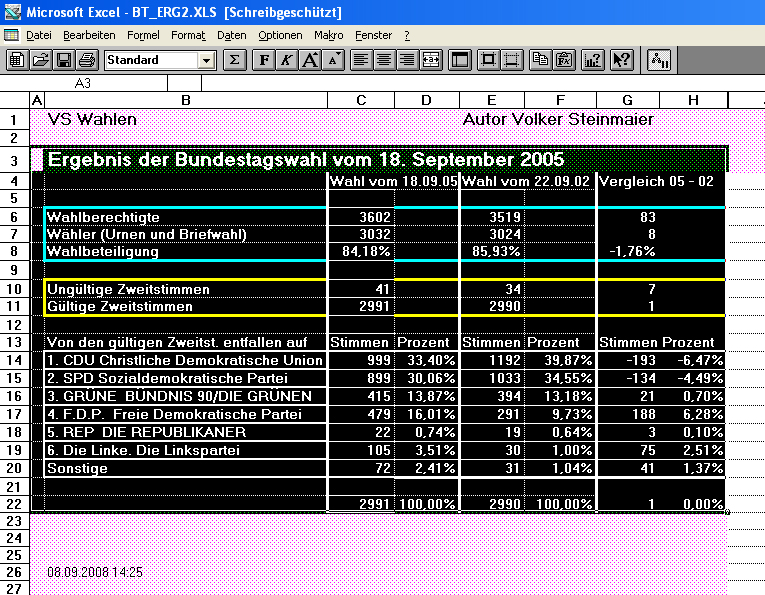Click the title cell Ergebnis der Bundestagswahl
Image resolution: width=765 pixels, height=595 pixels.
306,160
